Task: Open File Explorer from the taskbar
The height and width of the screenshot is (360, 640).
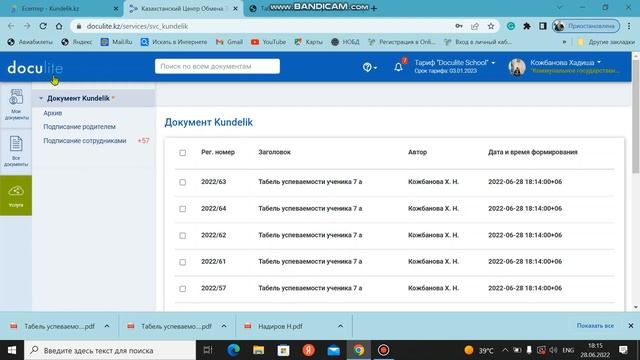Action: [x=258, y=350]
